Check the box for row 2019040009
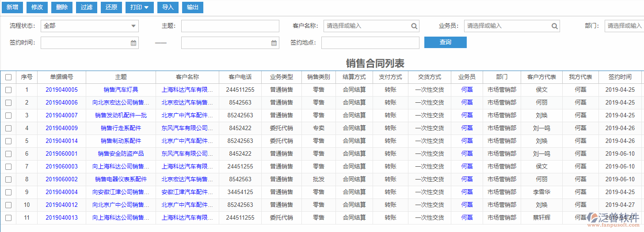Viewport: 644px width, 232px height. click(x=8, y=128)
